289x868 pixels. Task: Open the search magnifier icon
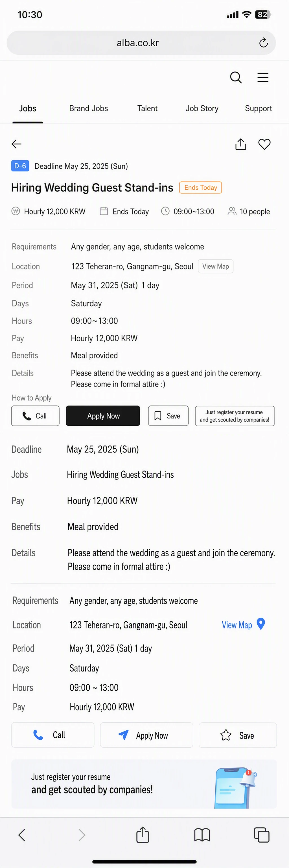click(236, 77)
